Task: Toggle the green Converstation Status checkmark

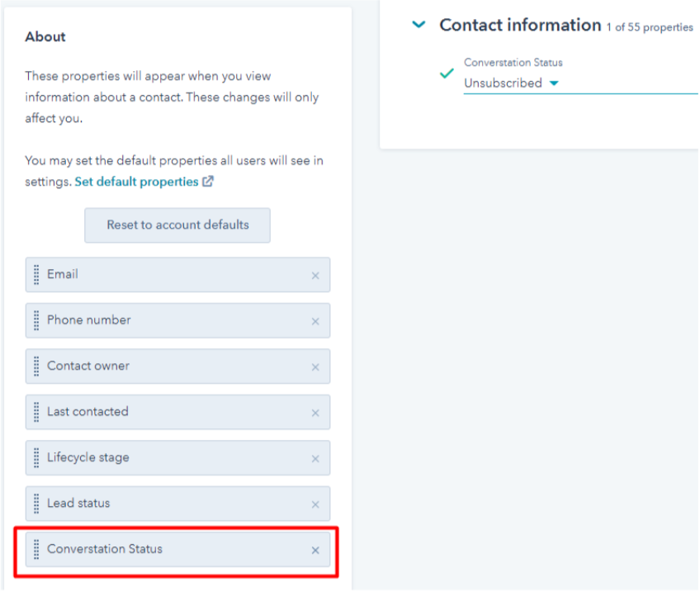Action: [x=447, y=73]
